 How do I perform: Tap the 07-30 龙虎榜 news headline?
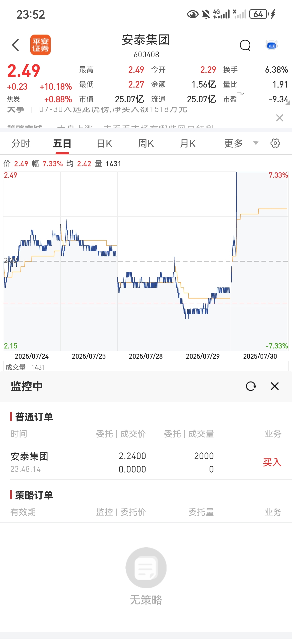tap(113, 109)
